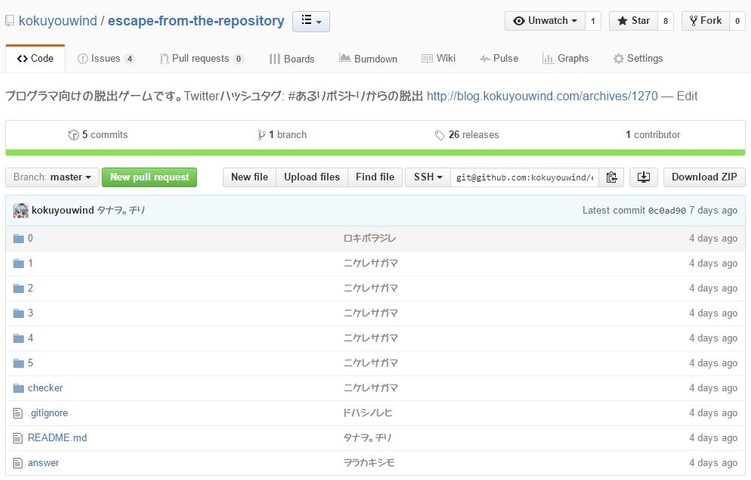Switch to the Issues tab
751x480 pixels.
tap(106, 58)
